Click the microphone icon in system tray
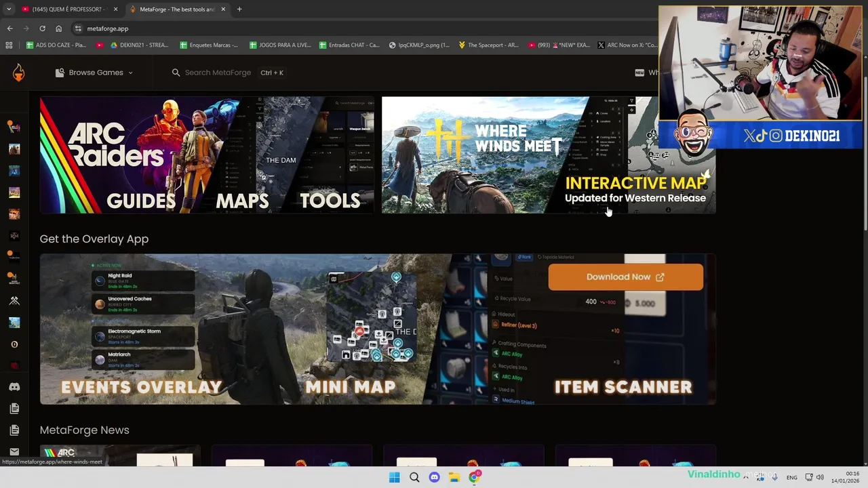The image size is (868, 488). click(x=774, y=478)
